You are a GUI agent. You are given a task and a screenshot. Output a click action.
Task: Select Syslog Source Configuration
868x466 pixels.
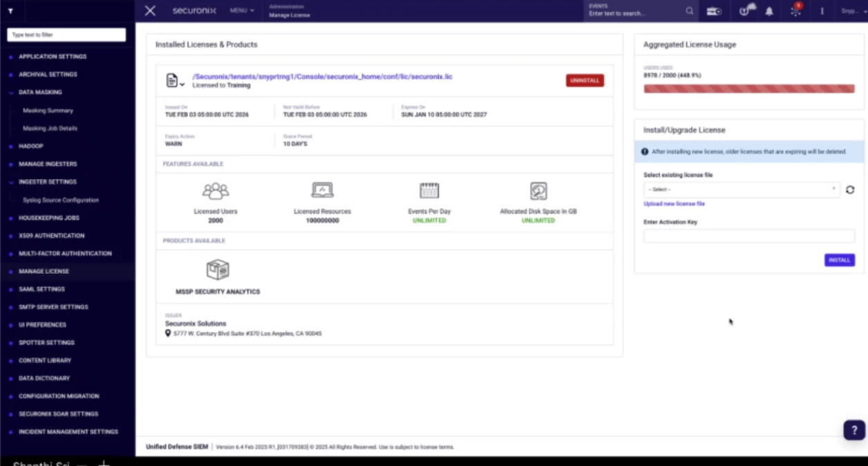pyautogui.click(x=61, y=201)
